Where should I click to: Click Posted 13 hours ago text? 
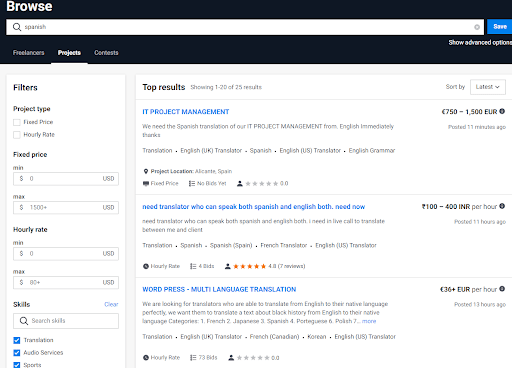pyautogui.click(x=480, y=304)
